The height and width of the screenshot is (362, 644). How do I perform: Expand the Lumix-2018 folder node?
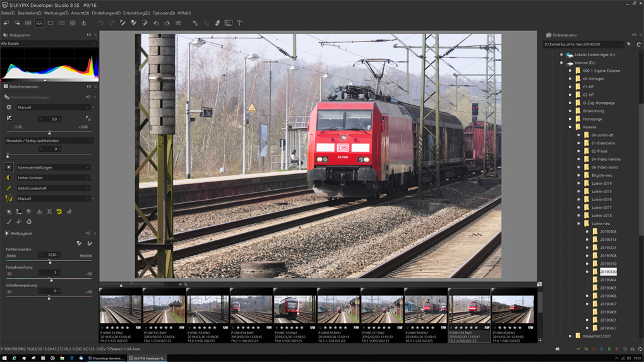579,216
